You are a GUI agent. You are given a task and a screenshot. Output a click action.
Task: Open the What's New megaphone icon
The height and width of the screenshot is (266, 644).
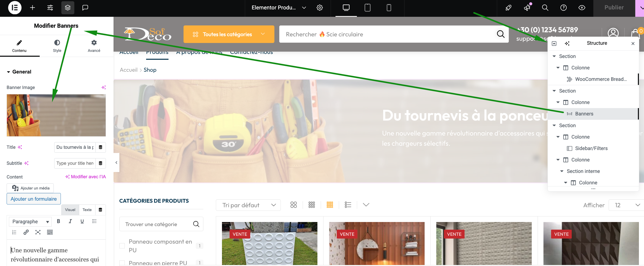527,8
